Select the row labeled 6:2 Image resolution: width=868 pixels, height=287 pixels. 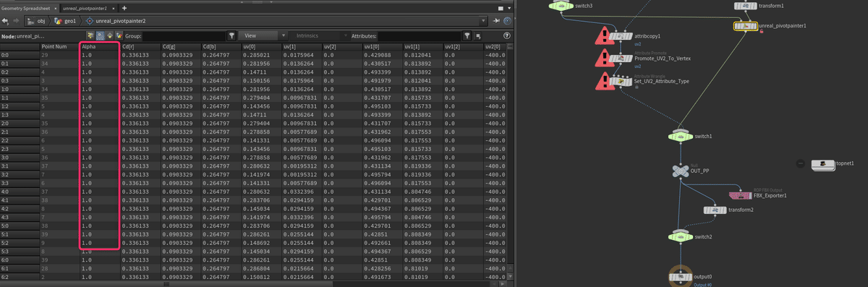[20, 276]
